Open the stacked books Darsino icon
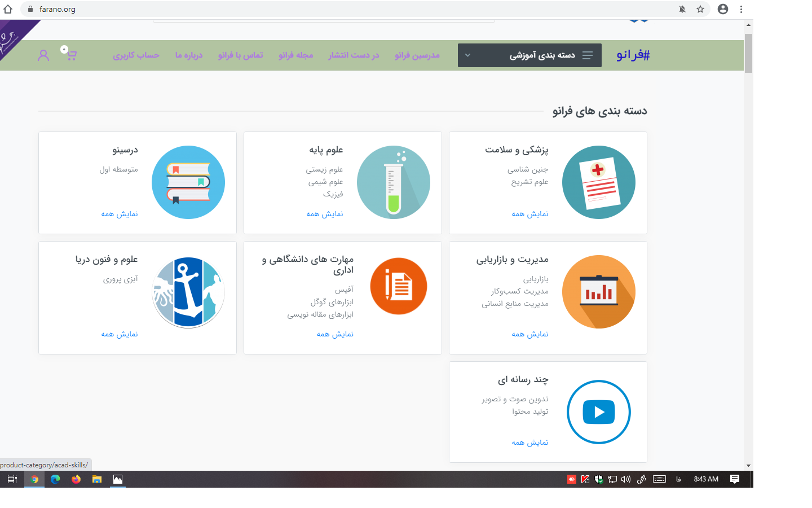812x508 pixels. point(188,182)
